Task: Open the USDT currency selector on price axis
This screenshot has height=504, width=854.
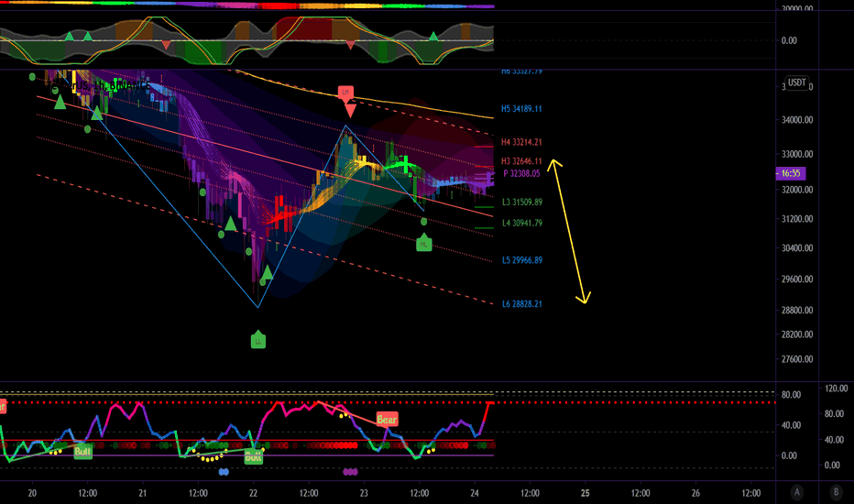Action: click(x=797, y=82)
